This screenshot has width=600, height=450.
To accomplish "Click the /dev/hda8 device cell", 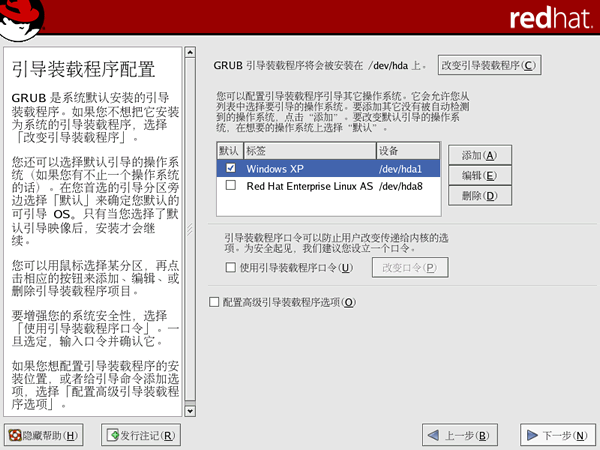I will click(401, 186).
